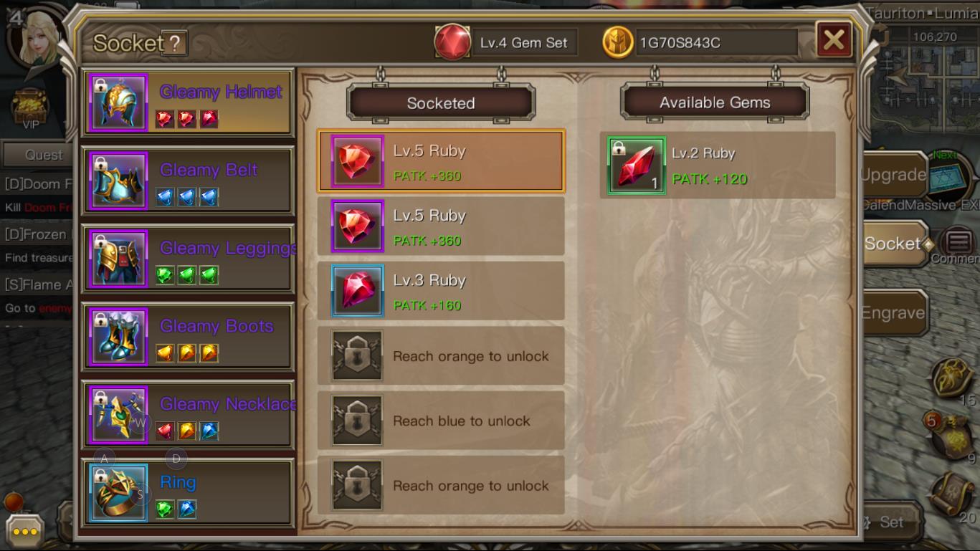Image resolution: width=980 pixels, height=551 pixels.
Task: Click the first 'Reach orange to unlock' slot
Action: click(441, 356)
